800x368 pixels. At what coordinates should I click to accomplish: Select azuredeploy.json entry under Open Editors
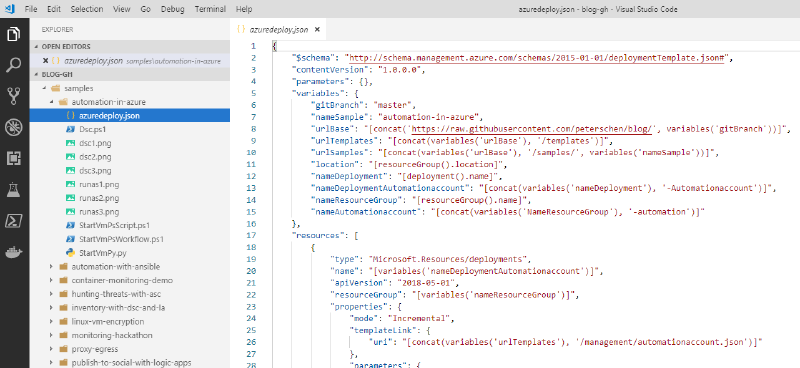(x=130, y=61)
